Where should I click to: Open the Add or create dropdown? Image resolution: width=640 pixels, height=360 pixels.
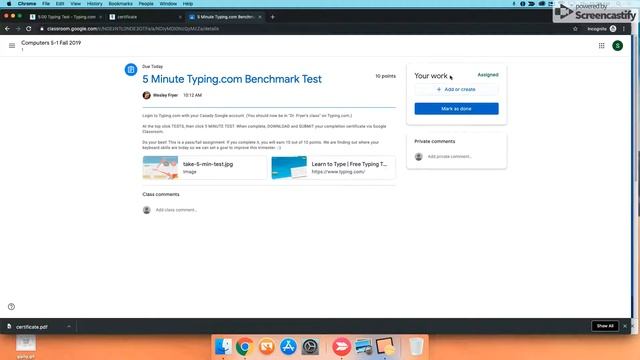pos(456,89)
